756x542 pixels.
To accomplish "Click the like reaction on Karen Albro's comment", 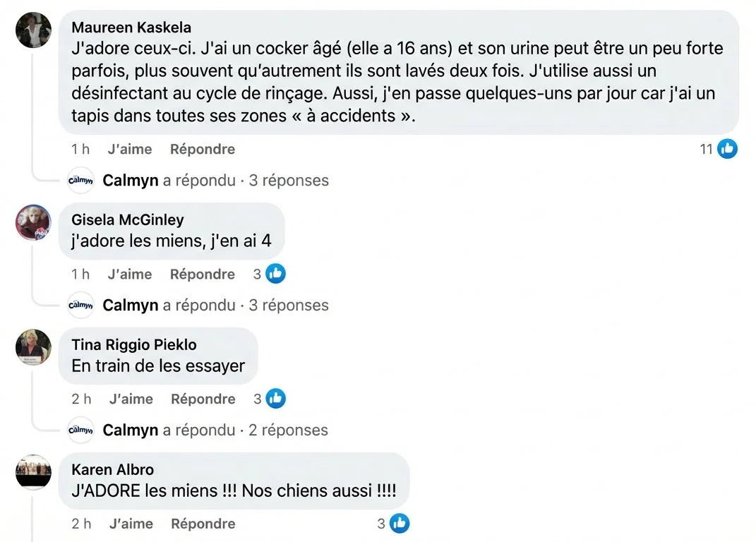I will click(400, 524).
